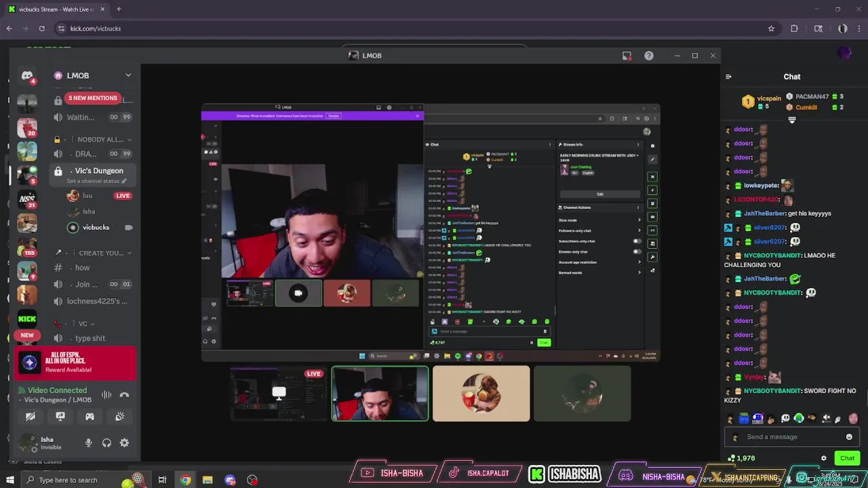The width and height of the screenshot is (868, 488).
Task: Open Cumkill leaderboard entry
Action: click(x=814, y=107)
